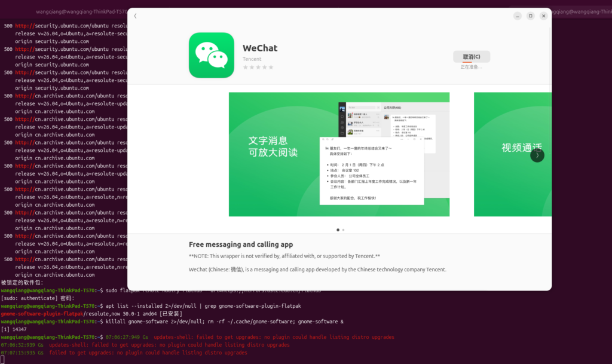The width and height of the screenshot is (612, 364).
Task: Click the 07:06:52 updates-shell error line
Action: tap(145, 345)
